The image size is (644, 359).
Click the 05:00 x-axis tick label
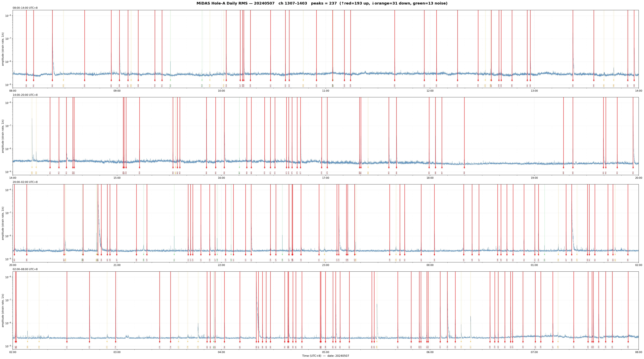[326, 352]
